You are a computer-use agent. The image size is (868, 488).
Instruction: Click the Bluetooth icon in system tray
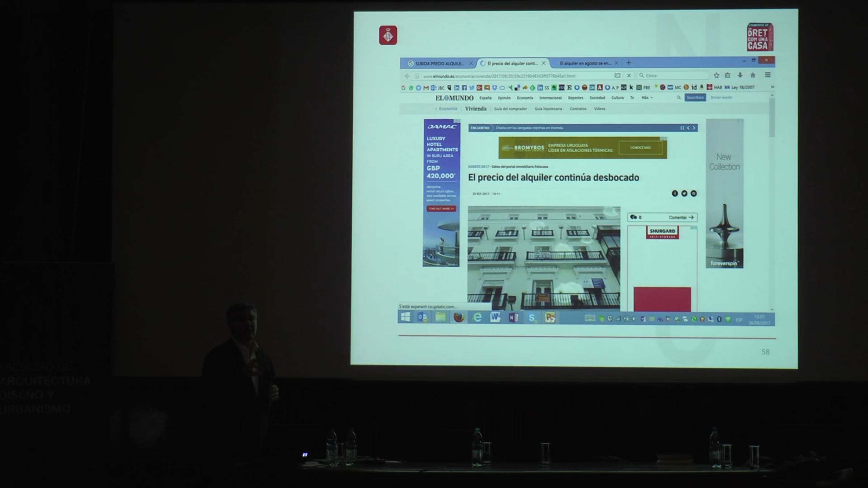[719, 319]
